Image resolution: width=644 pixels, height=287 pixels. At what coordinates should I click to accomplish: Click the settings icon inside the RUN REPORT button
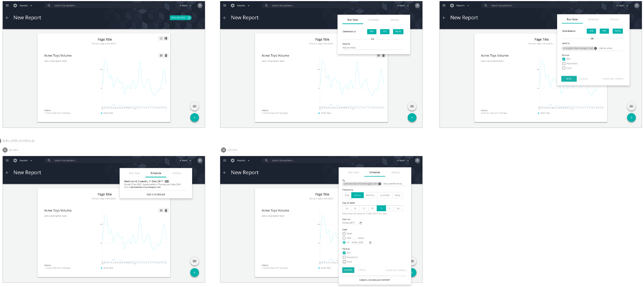(189, 18)
